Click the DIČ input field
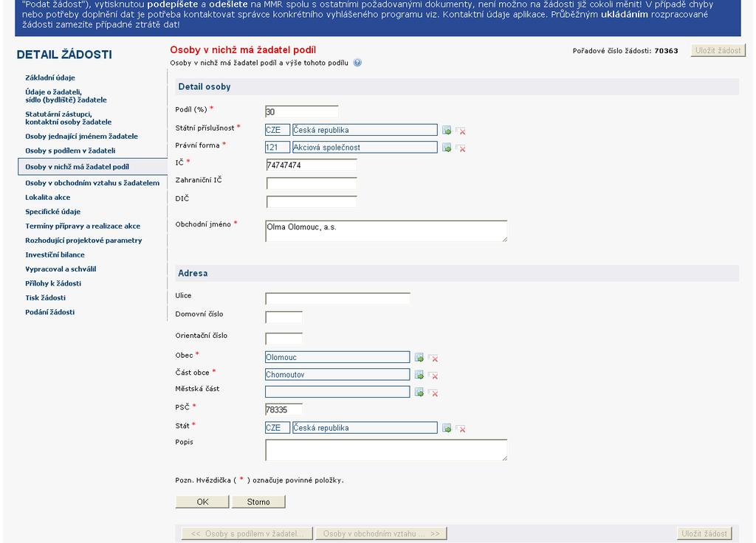756x543 pixels. click(x=312, y=201)
